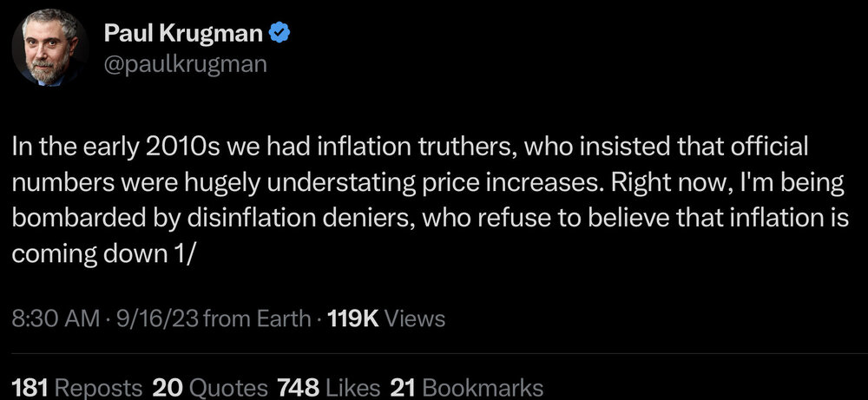
Task: Click the 21 Bookmarks count
Action: coord(467,387)
